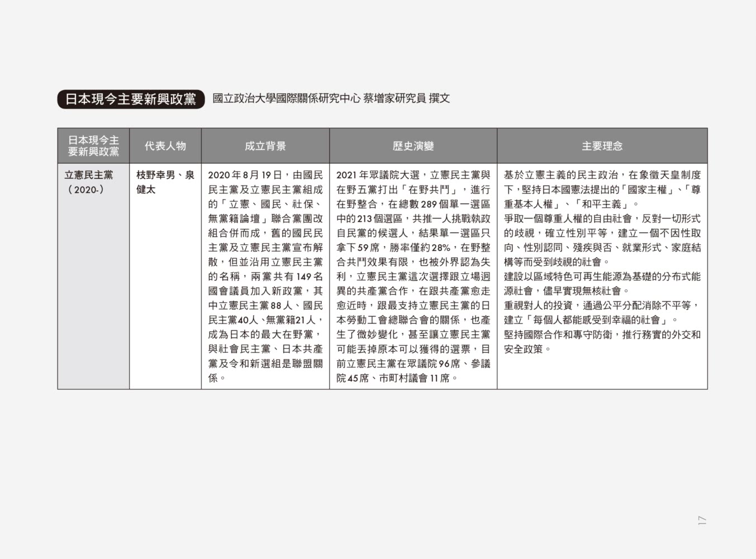Click line starting 爭取一個尊重人權的自由社會
This screenshot has height=559, width=756.
coord(602,219)
